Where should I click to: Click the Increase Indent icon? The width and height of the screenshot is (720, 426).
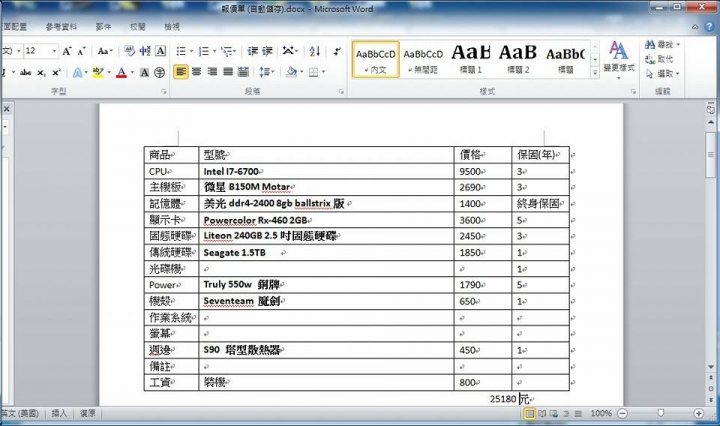point(267,51)
